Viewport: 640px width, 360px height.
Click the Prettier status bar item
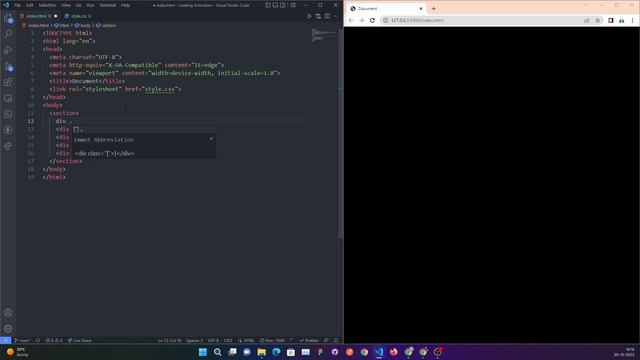coord(309,340)
